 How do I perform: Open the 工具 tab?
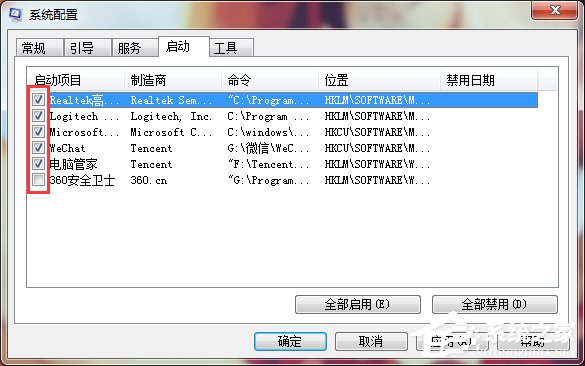point(231,48)
